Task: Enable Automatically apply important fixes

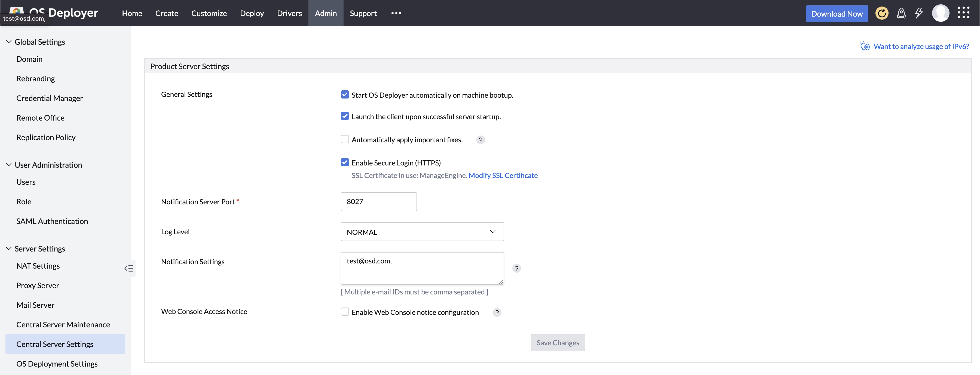Action: [x=345, y=139]
